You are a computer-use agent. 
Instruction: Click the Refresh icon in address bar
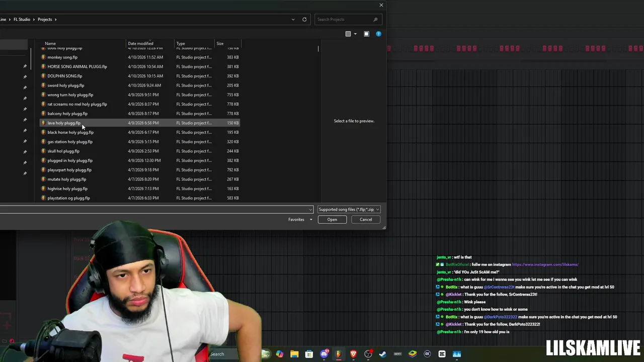304,20
